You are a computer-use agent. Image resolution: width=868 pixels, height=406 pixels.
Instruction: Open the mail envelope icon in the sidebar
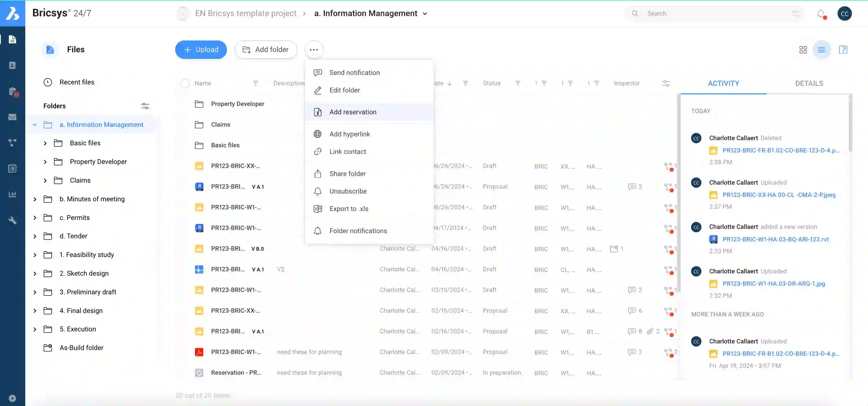12,117
